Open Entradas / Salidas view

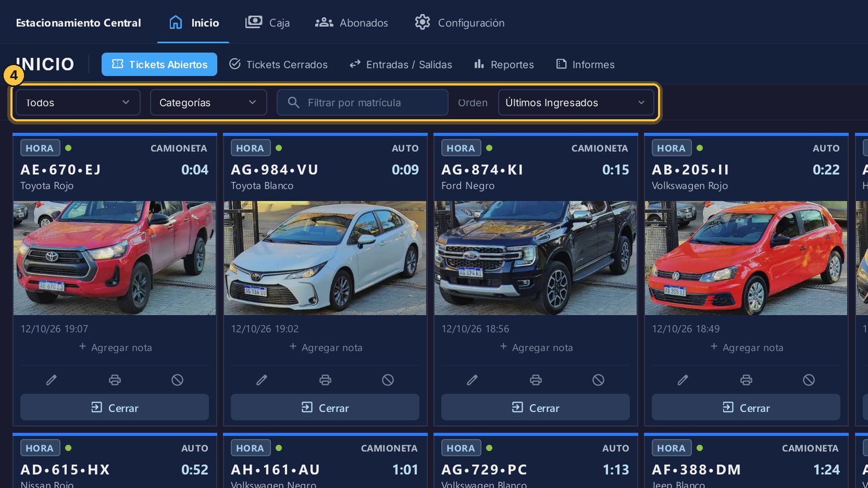coord(401,65)
